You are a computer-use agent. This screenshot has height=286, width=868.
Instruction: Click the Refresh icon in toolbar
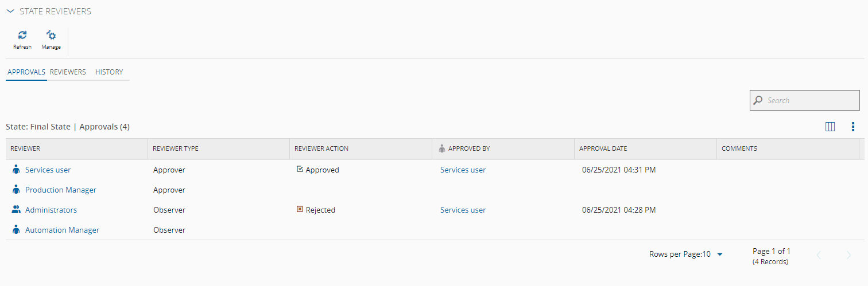22,36
